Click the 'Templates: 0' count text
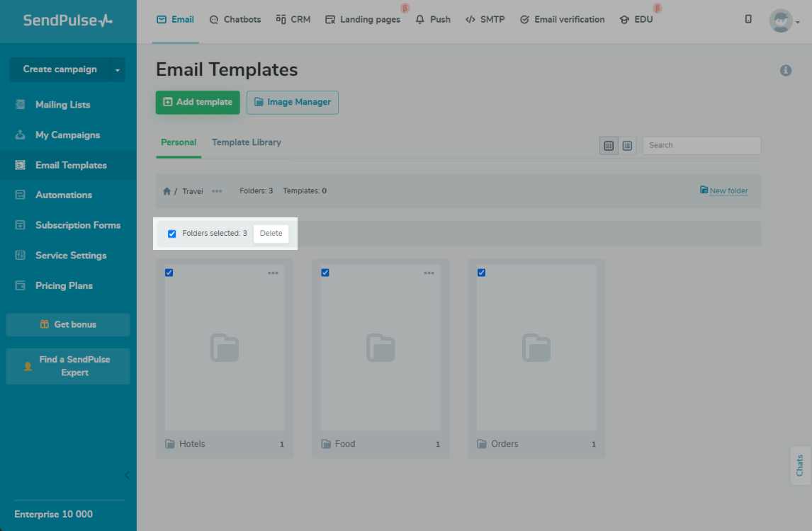Viewport: 812px width, 531px height. pos(305,191)
